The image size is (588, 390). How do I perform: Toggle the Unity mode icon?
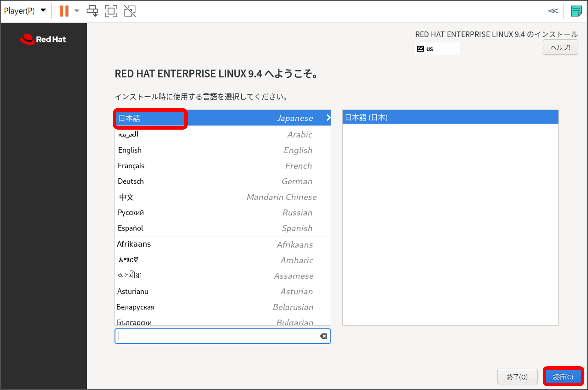(130, 11)
